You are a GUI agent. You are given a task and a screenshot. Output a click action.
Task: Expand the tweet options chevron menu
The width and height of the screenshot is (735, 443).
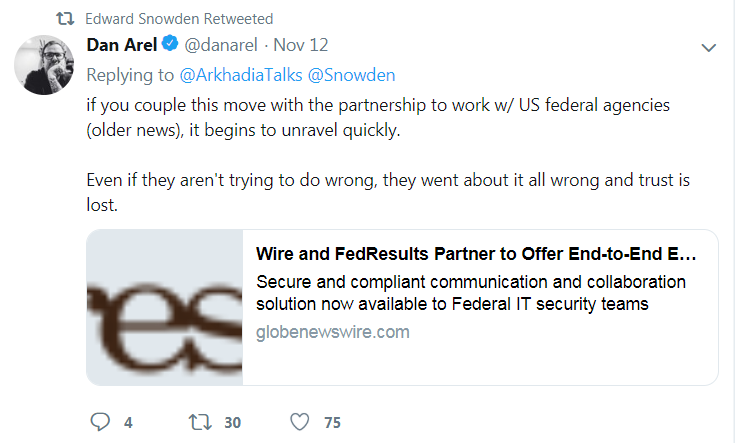(x=709, y=48)
